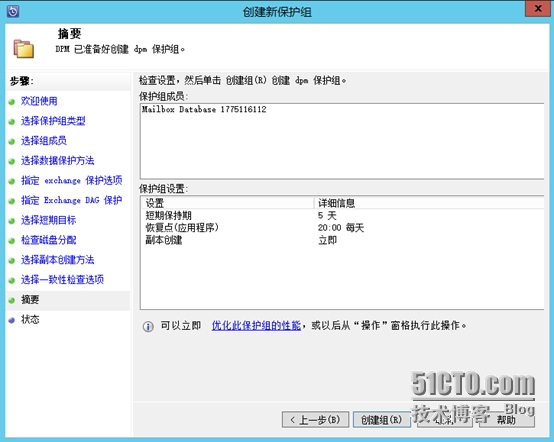
Task: Click the 立即 value cell
Action: [x=327, y=240]
